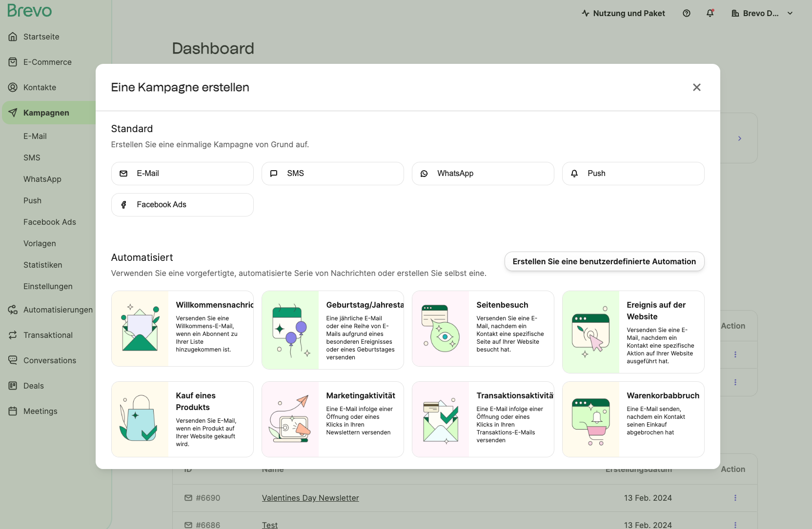Open the Test campaign link
The image size is (812, 529).
pyautogui.click(x=270, y=525)
